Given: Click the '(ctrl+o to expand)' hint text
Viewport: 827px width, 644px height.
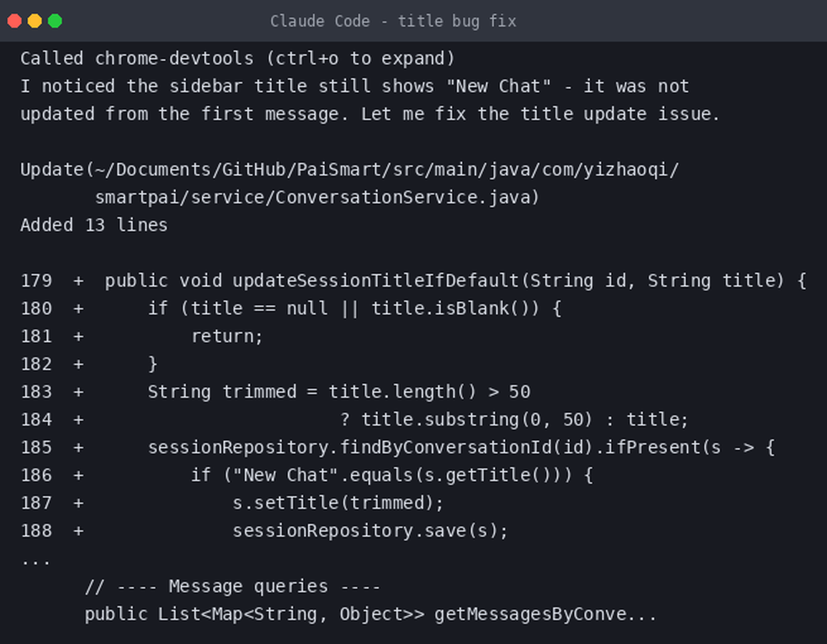Looking at the screenshot, I should (x=360, y=58).
